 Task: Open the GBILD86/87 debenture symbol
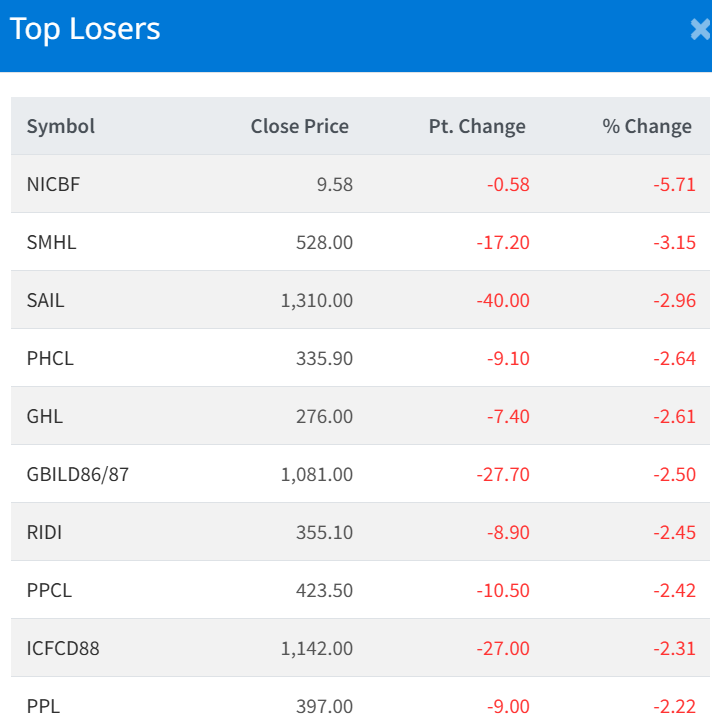click(78, 474)
